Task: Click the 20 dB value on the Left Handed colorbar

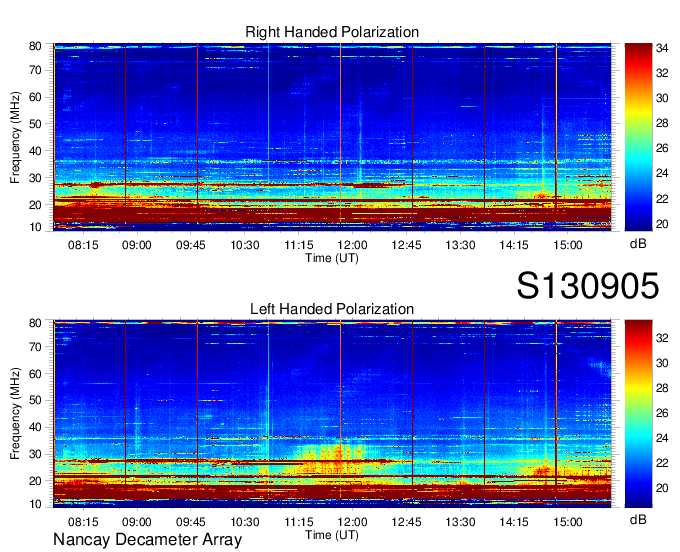Action: [x=662, y=488]
